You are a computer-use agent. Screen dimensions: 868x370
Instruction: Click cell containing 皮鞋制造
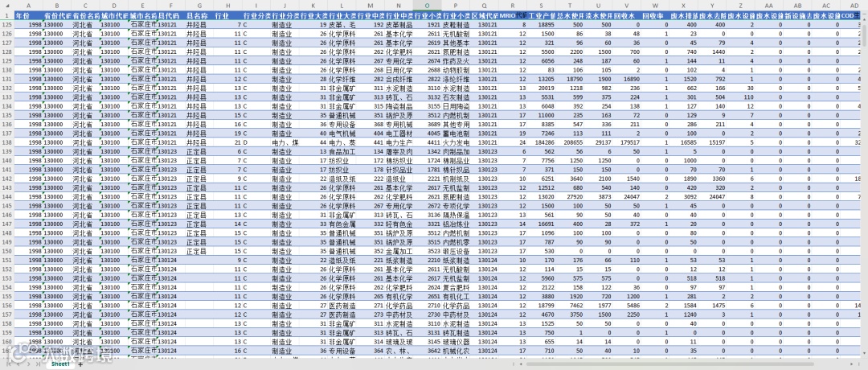(456, 25)
